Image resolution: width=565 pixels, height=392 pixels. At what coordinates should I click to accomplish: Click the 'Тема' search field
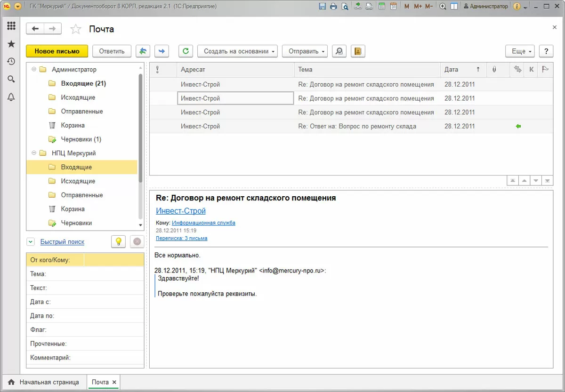[x=113, y=274]
